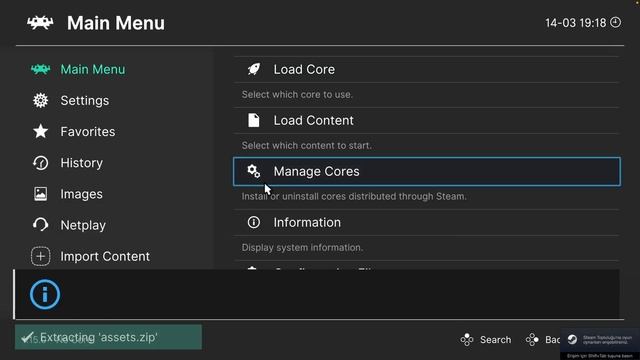
Task: Click the Load Core rocket icon
Action: point(253,69)
